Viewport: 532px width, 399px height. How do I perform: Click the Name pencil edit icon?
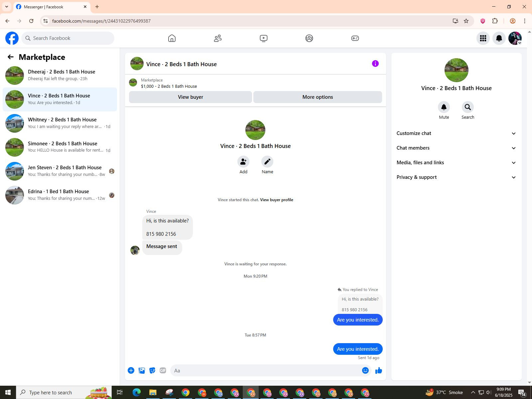(267, 162)
